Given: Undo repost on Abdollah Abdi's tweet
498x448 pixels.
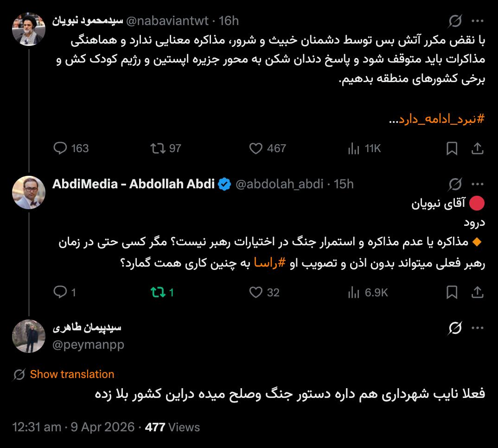Looking at the screenshot, I should point(158,292).
